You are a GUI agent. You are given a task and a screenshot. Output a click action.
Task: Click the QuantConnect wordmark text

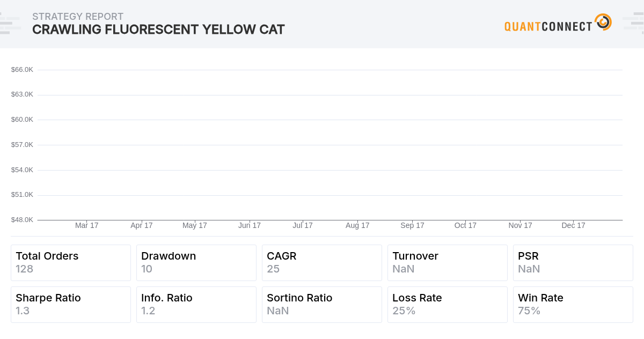[x=548, y=26]
